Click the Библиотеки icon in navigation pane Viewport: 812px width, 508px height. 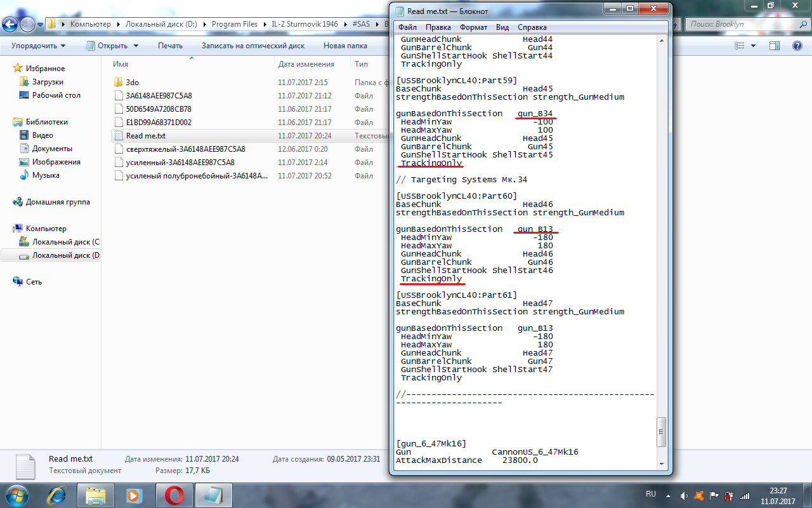(x=18, y=122)
